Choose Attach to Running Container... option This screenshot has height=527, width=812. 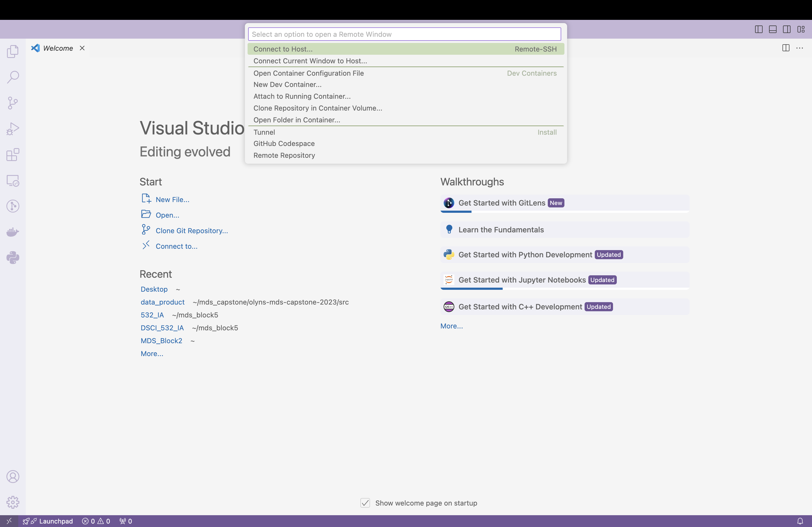coord(302,97)
